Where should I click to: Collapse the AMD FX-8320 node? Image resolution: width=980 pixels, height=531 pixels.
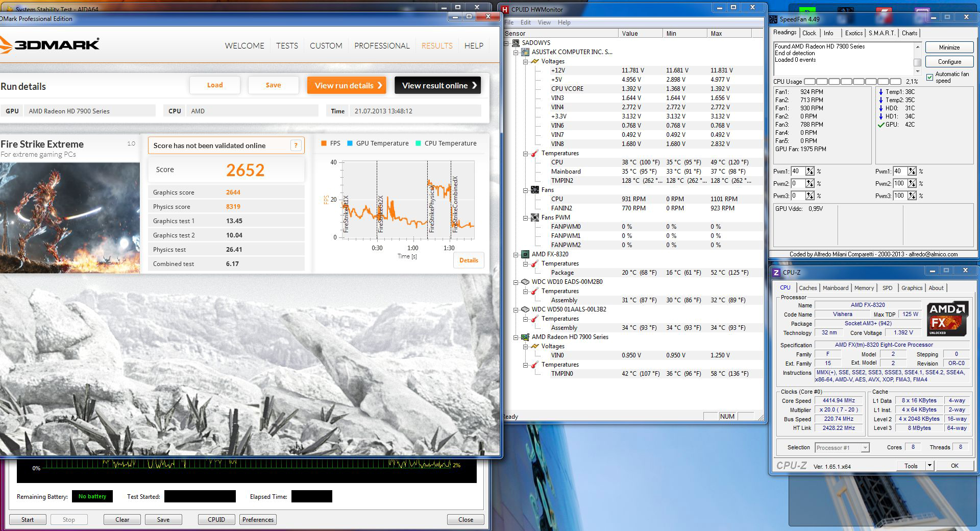pos(516,254)
